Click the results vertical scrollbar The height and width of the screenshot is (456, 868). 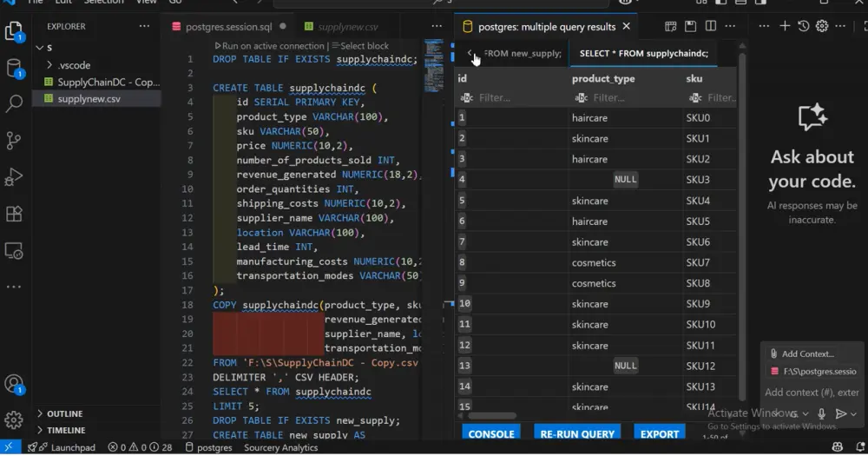click(742, 226)
